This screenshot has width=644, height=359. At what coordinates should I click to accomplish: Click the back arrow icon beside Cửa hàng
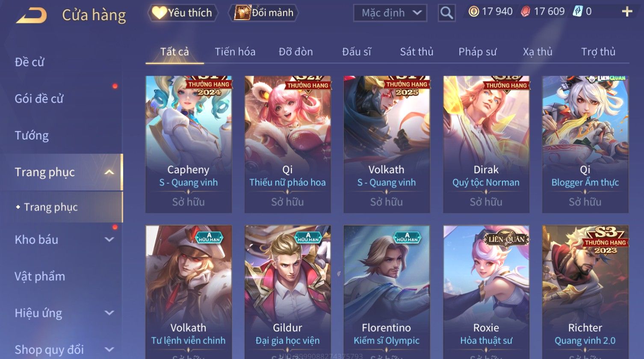(31, 15)
